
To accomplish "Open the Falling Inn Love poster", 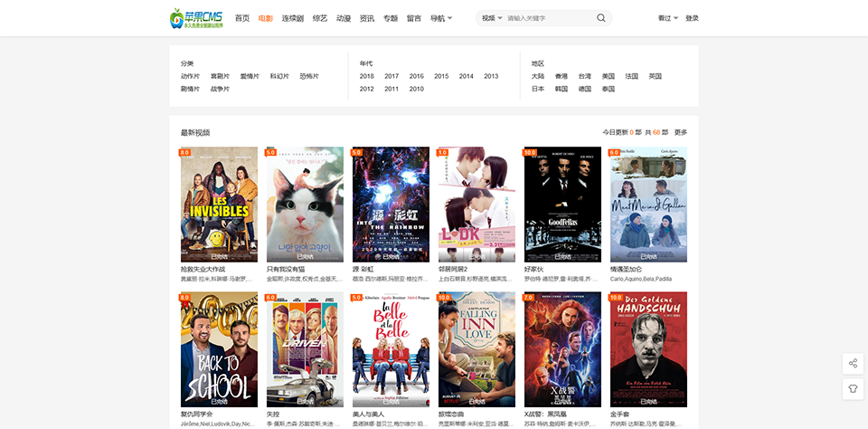I will point(476,349).
